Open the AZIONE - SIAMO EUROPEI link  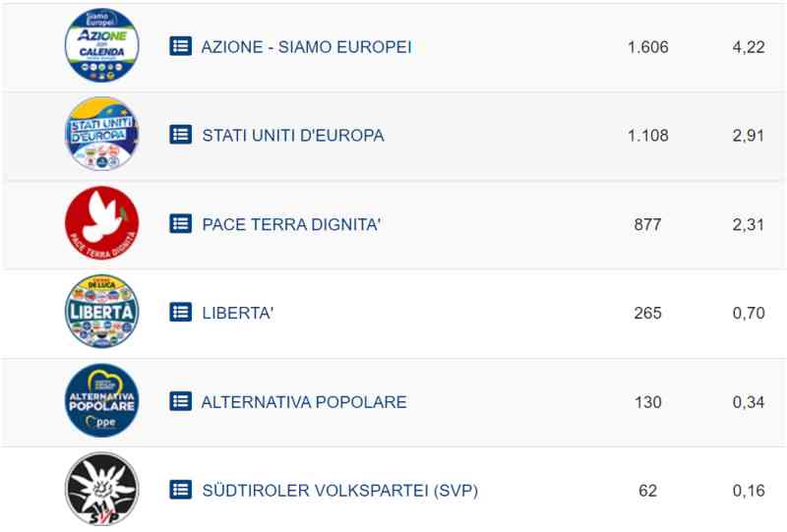coord(306,47)
